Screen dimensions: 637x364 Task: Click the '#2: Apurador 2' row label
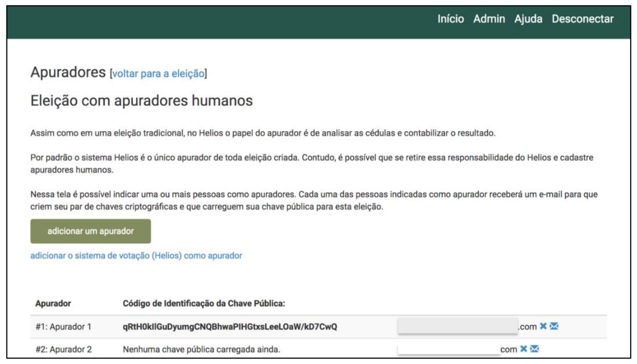click(x=64, y=350)
